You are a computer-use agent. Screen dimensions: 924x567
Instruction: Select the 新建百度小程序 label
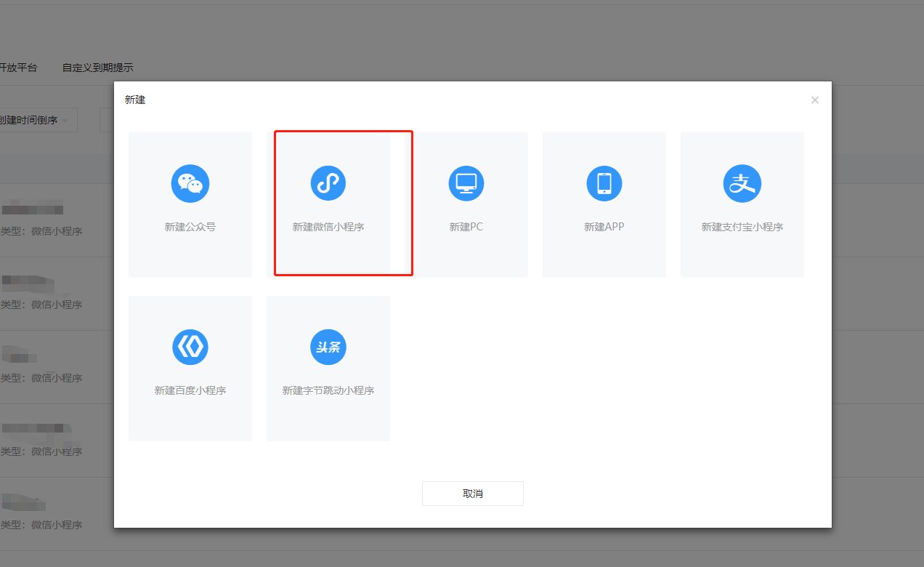click(x=190, y=390)
